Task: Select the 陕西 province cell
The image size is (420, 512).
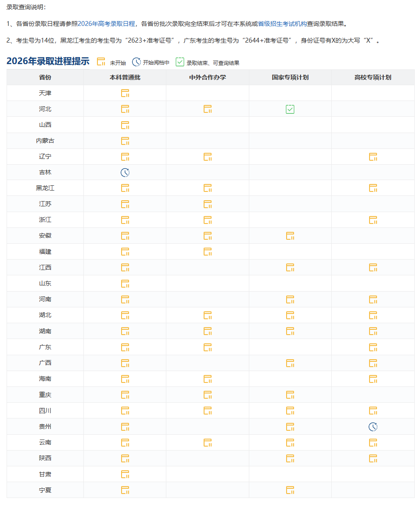Action: 45,458
